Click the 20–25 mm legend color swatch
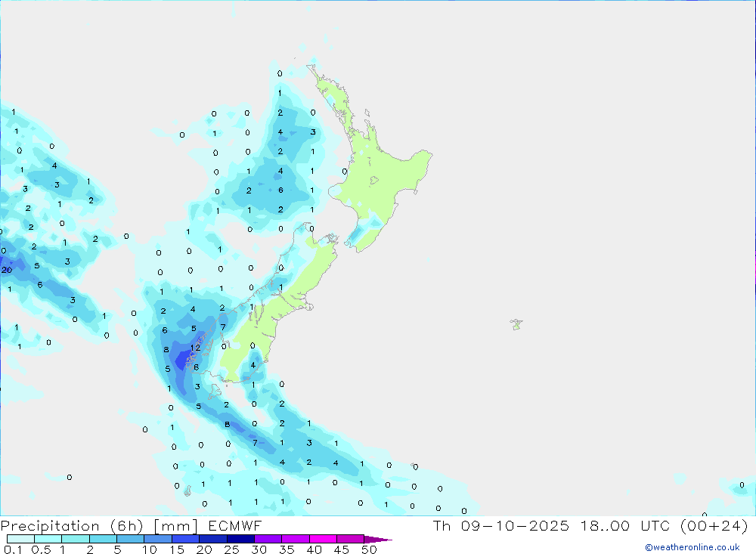756x554 pixels. click(x=212, y=539)
